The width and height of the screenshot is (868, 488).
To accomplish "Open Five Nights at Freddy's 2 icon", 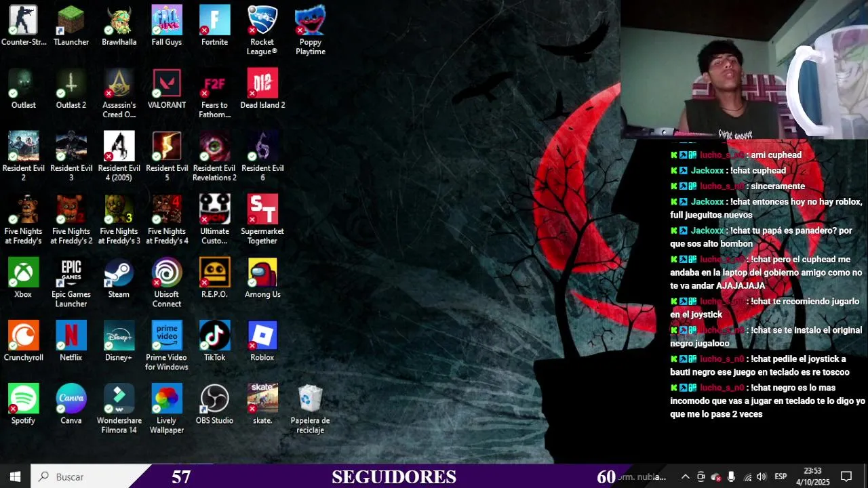I will 71,220.
